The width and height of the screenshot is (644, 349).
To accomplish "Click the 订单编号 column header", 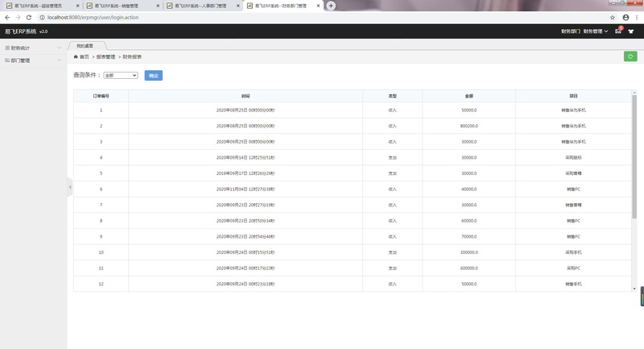I will [101, 96].
